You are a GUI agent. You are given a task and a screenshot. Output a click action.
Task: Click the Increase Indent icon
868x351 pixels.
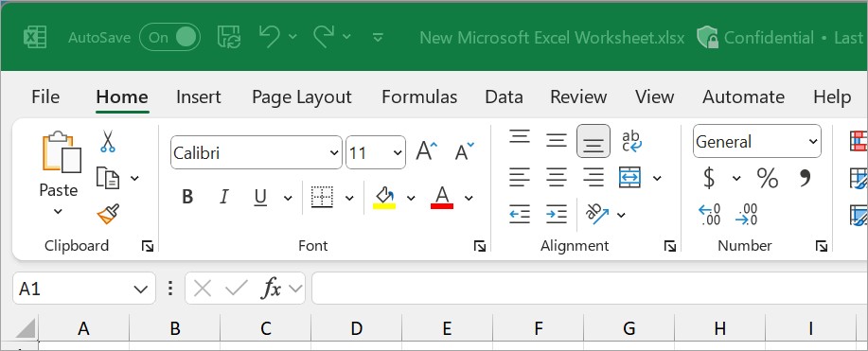tap(557, 214)
